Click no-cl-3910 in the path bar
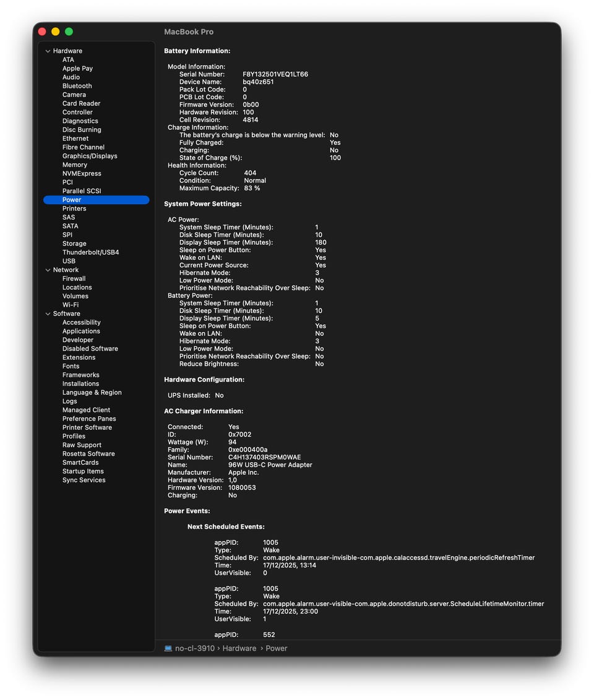Viewport: 594px width, 700px height. pyautogui.click(x=195, y=648)
